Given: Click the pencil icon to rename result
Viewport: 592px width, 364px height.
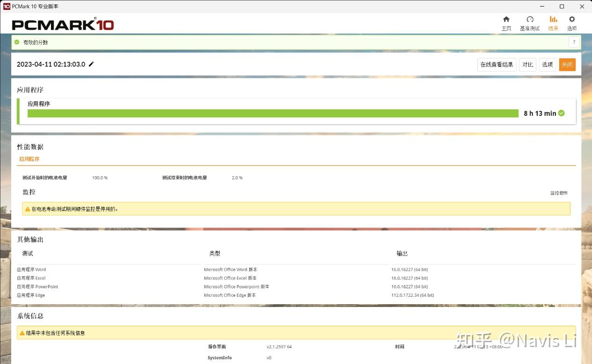Looking at the screenshot, I should pos(91,64).
